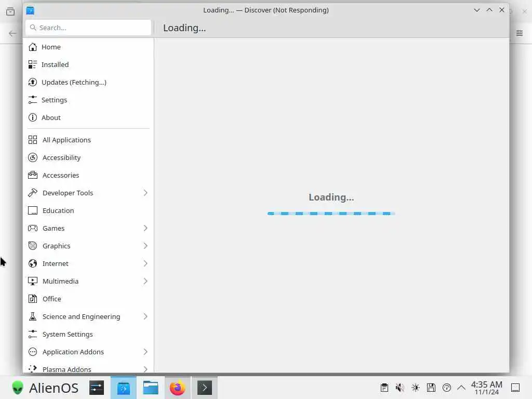Click the Multimedia category icon
The width and height of the screenshot is (532, 399).
(33, 281)
